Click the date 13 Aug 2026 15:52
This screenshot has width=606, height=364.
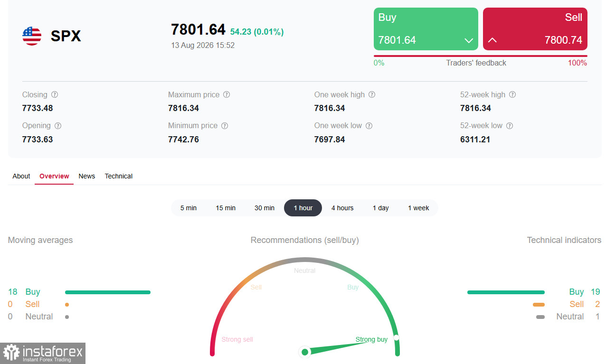[x=203, y=46]
